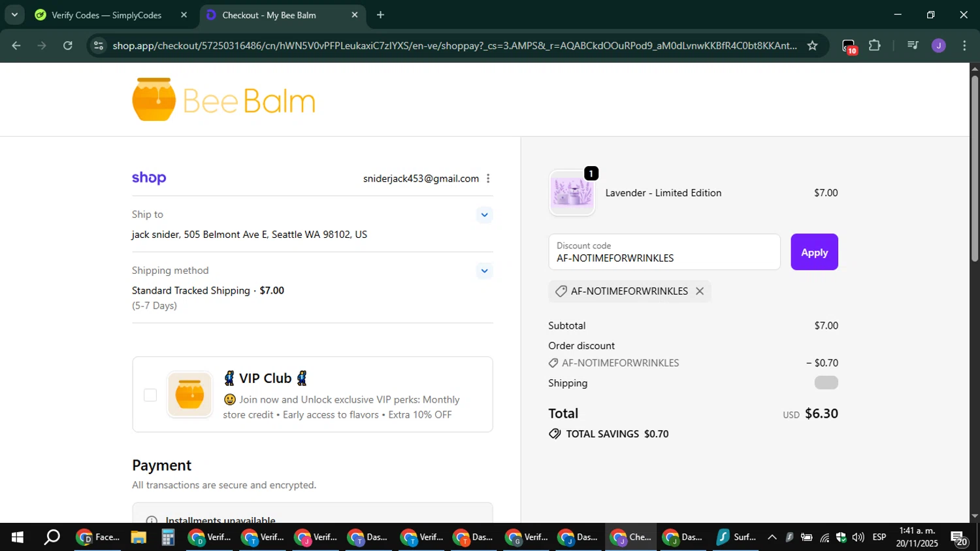
Task: Click the installments unavailable info icon
Action: 152,520
